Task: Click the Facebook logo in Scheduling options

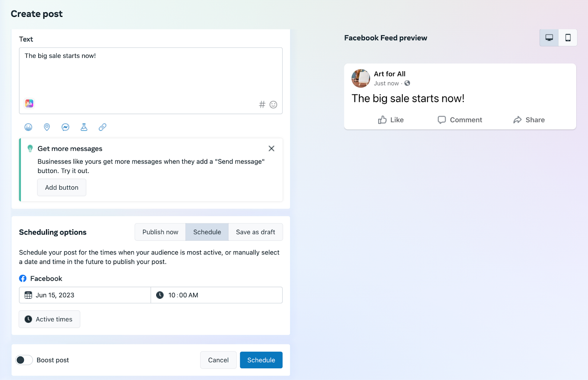Action: point(23,278)
